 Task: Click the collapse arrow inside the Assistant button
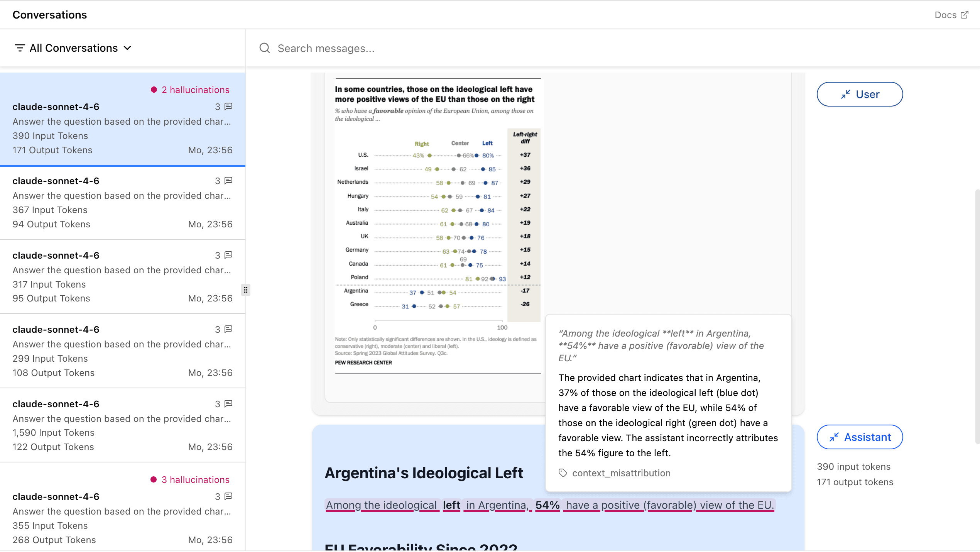835,437
